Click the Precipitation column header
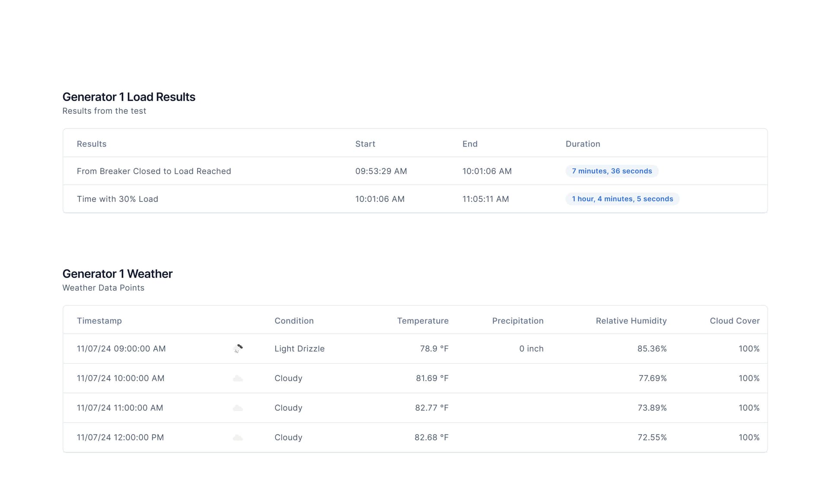Screen dimensions: 830x504 point(517,320)
